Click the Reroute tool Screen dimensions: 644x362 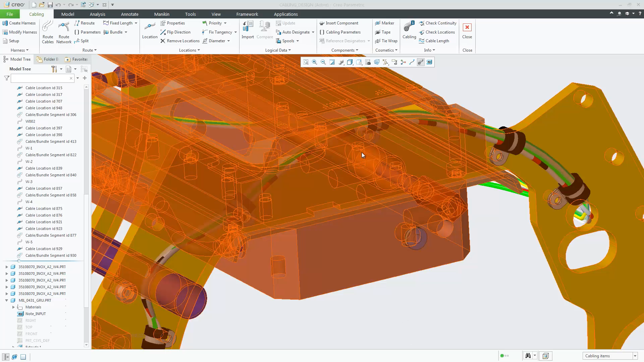(85, 23)
